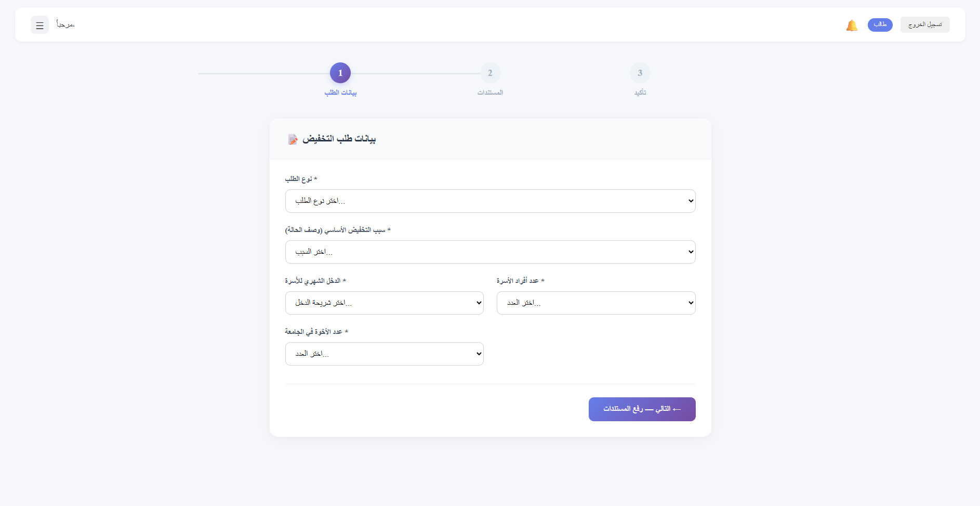980x506 pixels.
Task: Click التالي — رفع المستندات button
Action: 642,409
